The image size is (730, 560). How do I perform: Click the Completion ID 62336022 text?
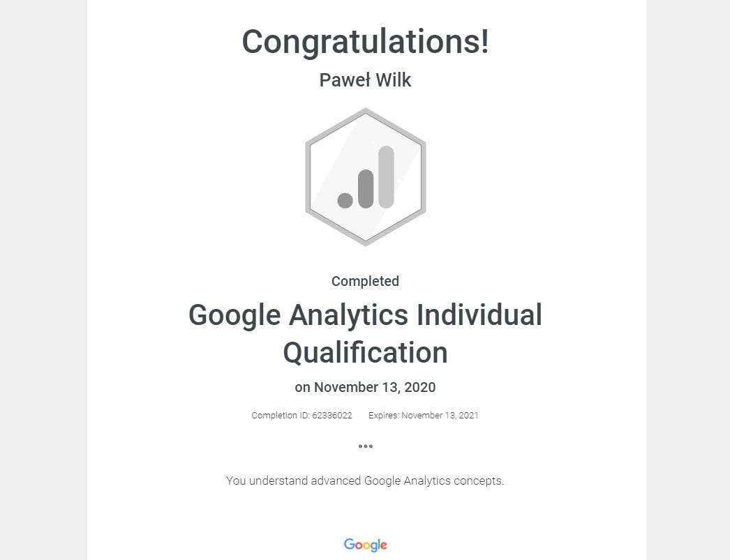(301, 416)
